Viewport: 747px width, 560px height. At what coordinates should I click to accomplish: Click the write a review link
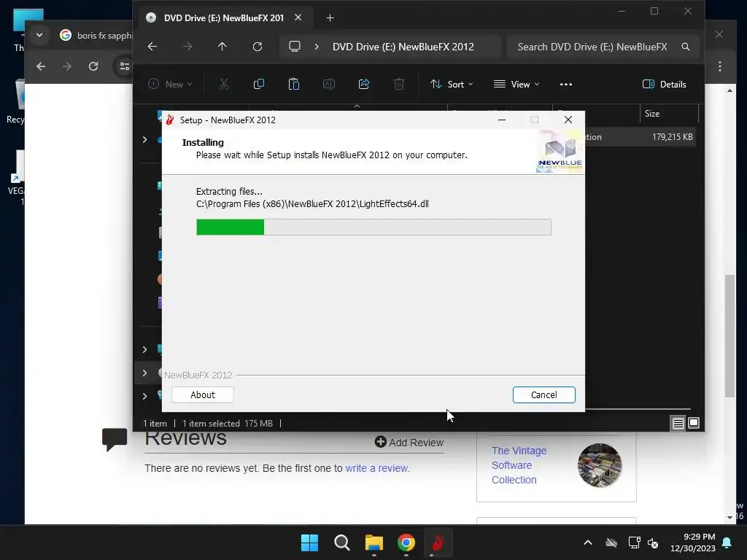377,469
